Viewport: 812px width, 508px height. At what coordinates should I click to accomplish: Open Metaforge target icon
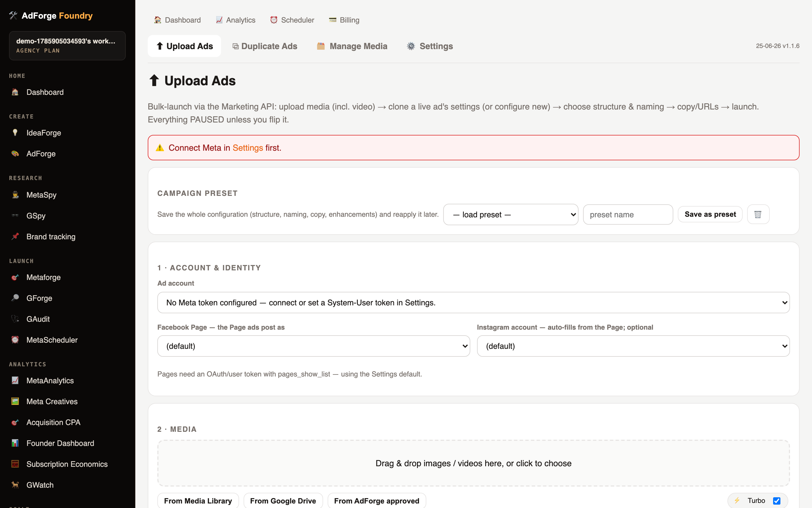pyautogui.click(x=15, y=277)
